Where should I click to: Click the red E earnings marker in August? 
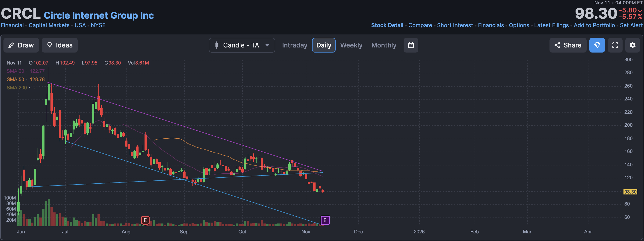pyautogui.click(x=145, y=220)
